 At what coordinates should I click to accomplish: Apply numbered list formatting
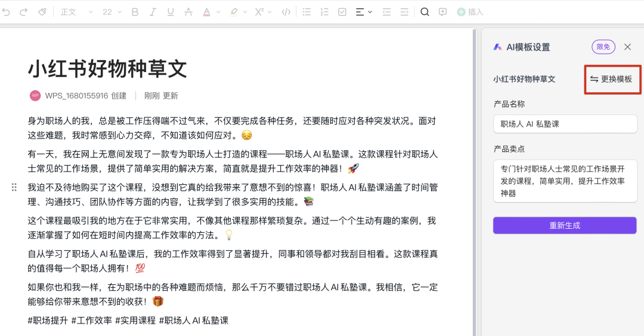(x=324, y=12)
